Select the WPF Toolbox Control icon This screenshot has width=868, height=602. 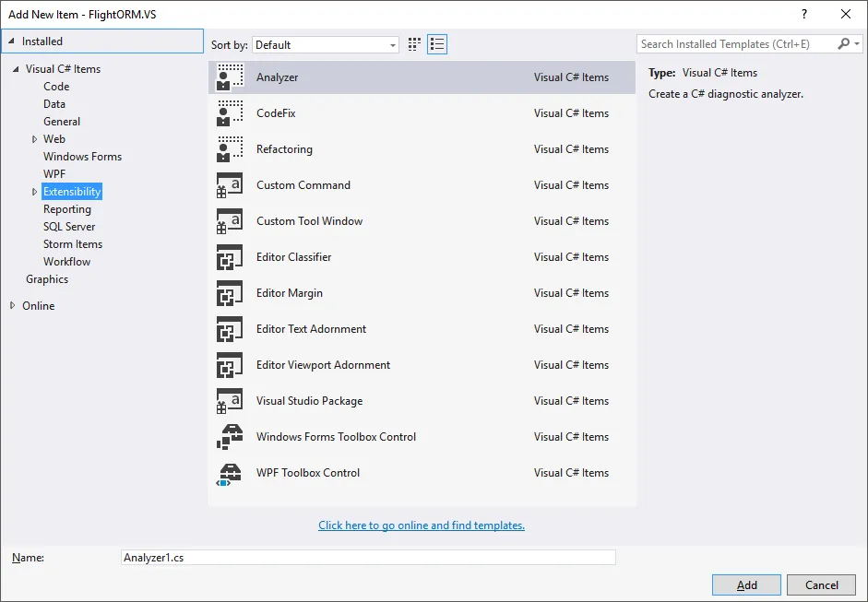click(x=230, y=473)
